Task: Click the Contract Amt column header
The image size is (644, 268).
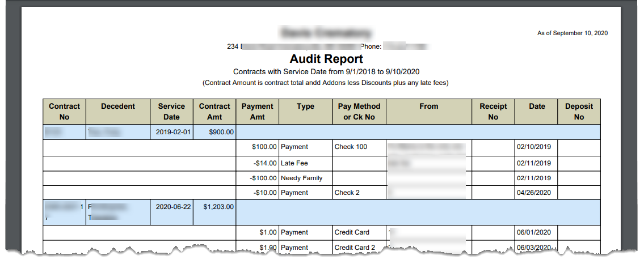Action: point(214,112)
